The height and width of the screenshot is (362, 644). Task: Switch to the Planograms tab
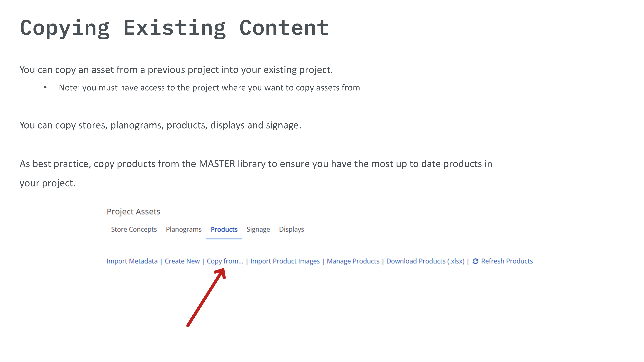click(184, 229)
